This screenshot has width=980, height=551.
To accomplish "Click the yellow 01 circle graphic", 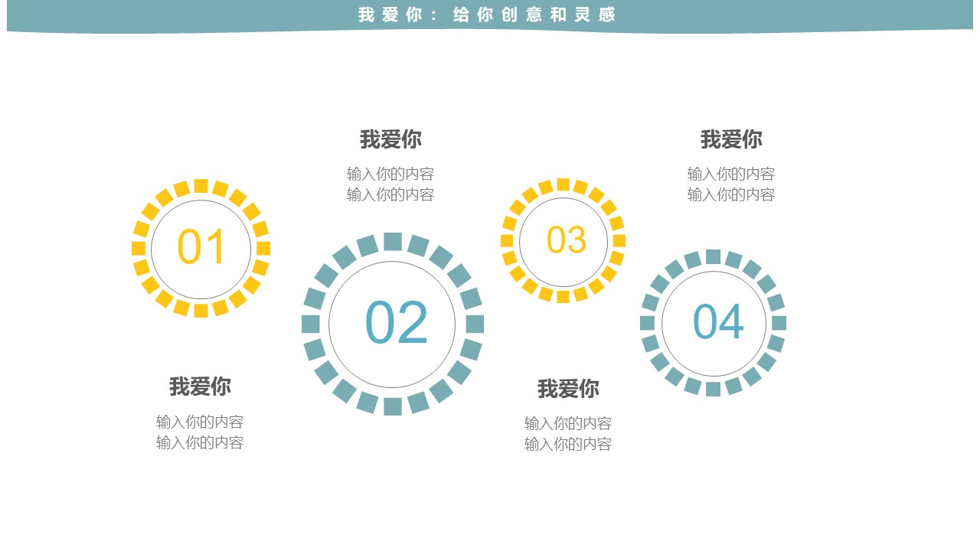I will pyautogui.click(x=201, y=248).
